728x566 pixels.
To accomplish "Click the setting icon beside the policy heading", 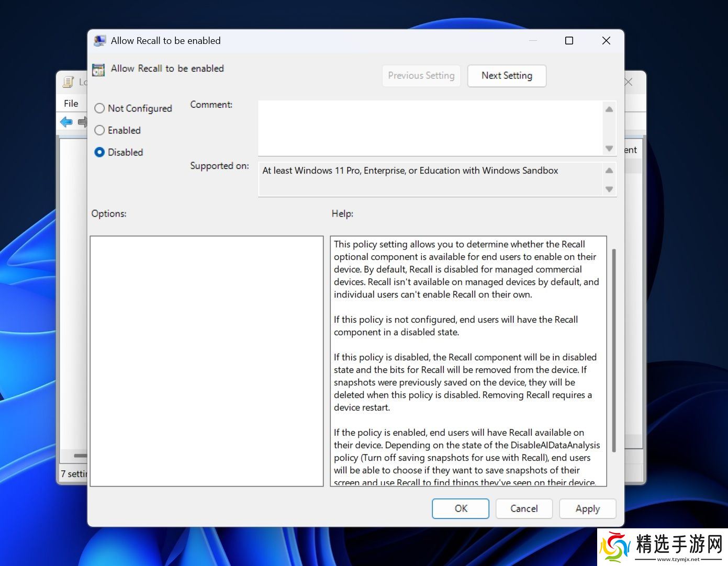I will click(x=98, y=70).
